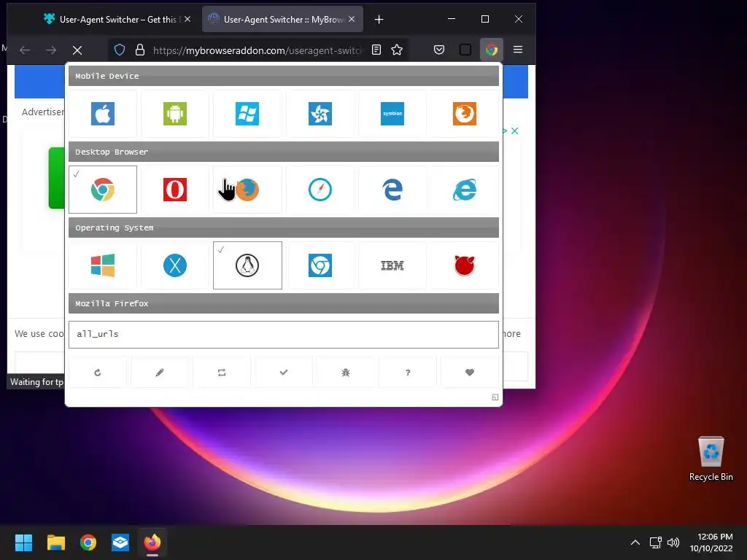The width and height of the screenshot is (747, 560).
Task: Click the switch arrows button in popup
Action: [222, 373]
